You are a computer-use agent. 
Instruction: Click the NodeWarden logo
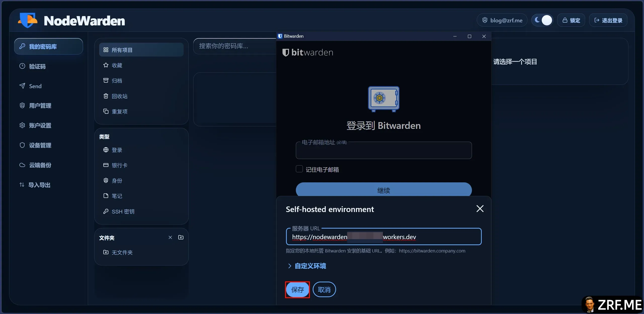(x=71, y=20)
